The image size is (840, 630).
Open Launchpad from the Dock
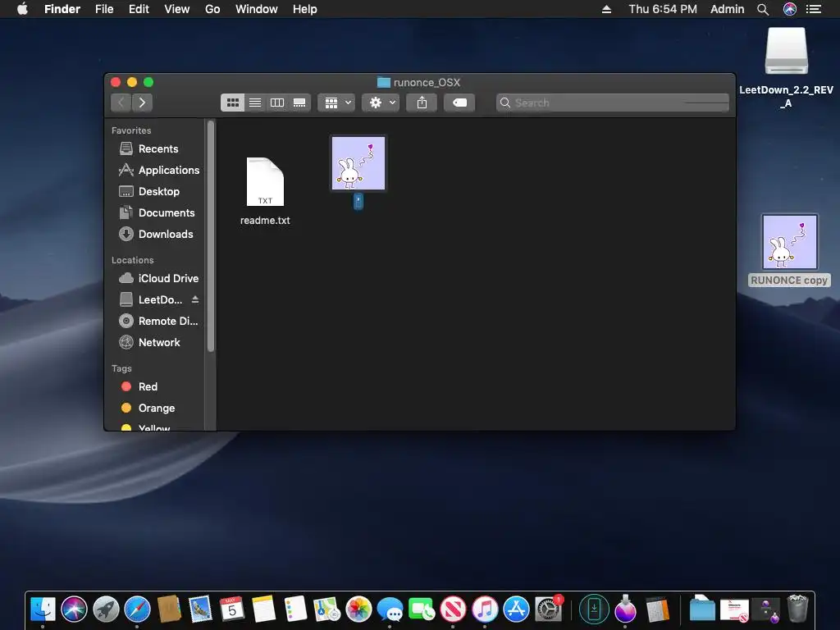coord(106,609)
